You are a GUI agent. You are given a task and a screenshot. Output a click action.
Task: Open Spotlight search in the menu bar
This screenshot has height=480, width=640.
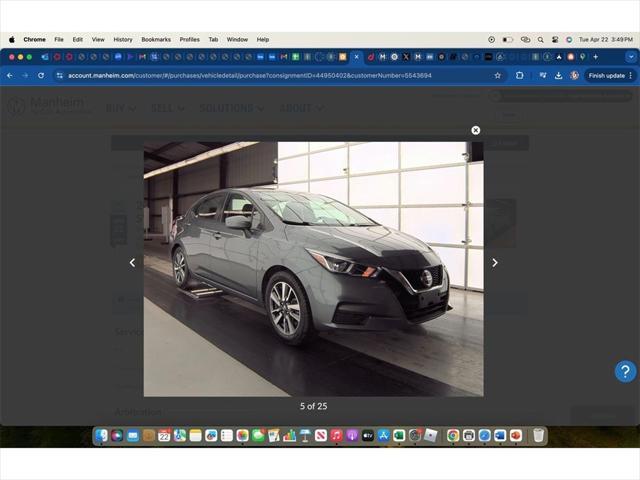[540, 40]
